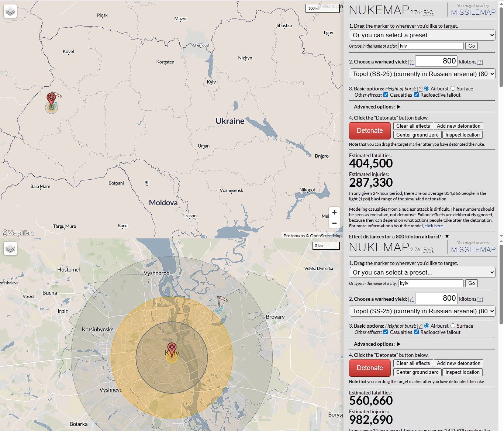Toggle Casualties checkbox in the kyiv panel

[x=386, y=332]
